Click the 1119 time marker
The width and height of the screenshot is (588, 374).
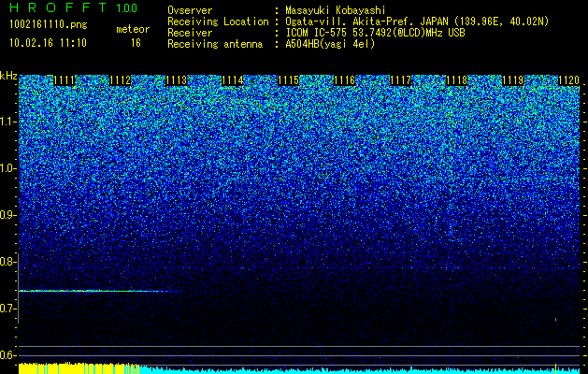coord(512,80)
